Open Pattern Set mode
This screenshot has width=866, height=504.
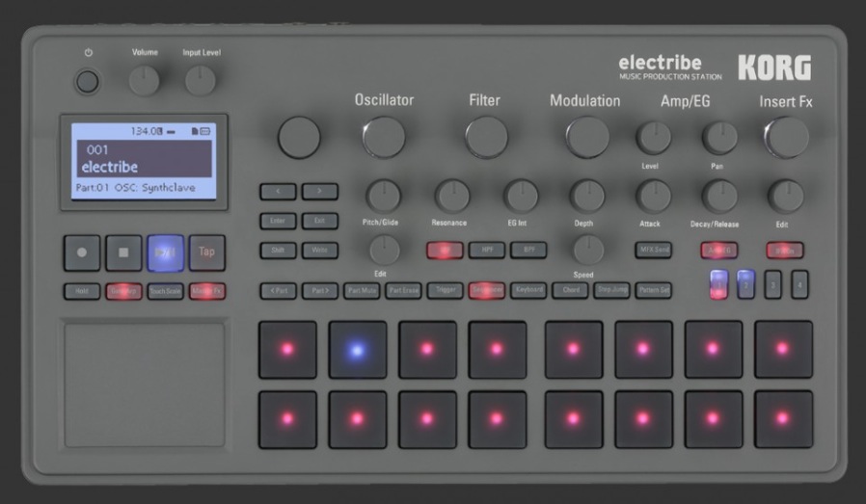pyautogui.click(x=654, y=290)
